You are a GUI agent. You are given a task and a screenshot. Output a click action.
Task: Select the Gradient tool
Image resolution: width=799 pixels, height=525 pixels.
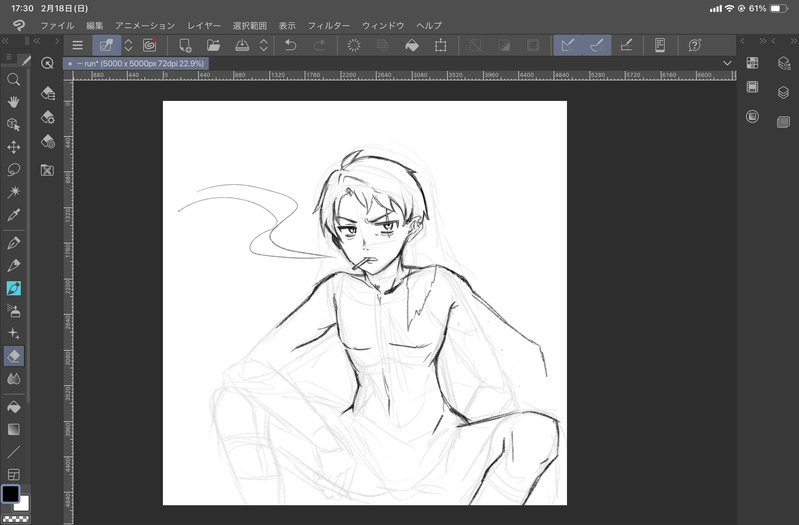pyautogui.click(x=14, y=429)
